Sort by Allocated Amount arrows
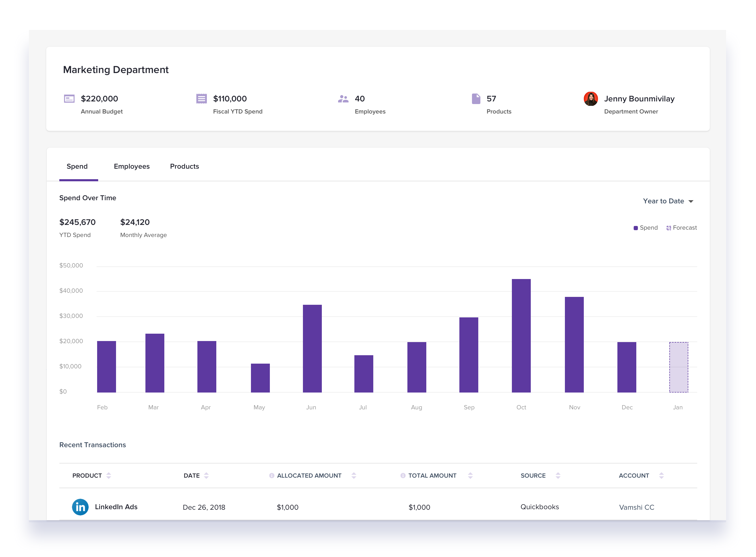The width and height of the screenshot is (756, 557). point(353,475)
